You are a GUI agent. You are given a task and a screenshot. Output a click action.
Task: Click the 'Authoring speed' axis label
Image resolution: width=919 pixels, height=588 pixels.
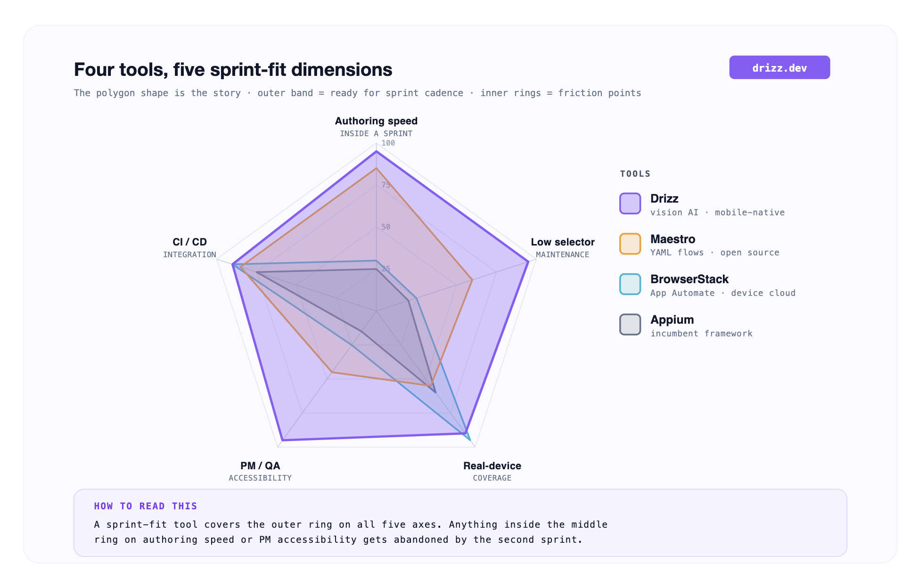376,121
